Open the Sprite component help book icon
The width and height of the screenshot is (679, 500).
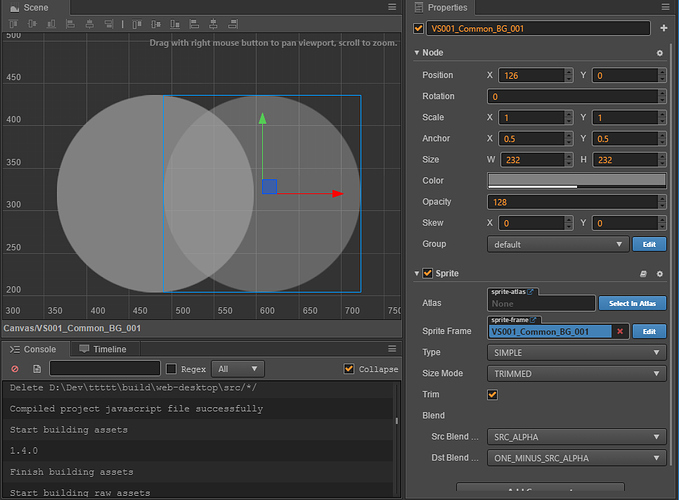[641, 274]
